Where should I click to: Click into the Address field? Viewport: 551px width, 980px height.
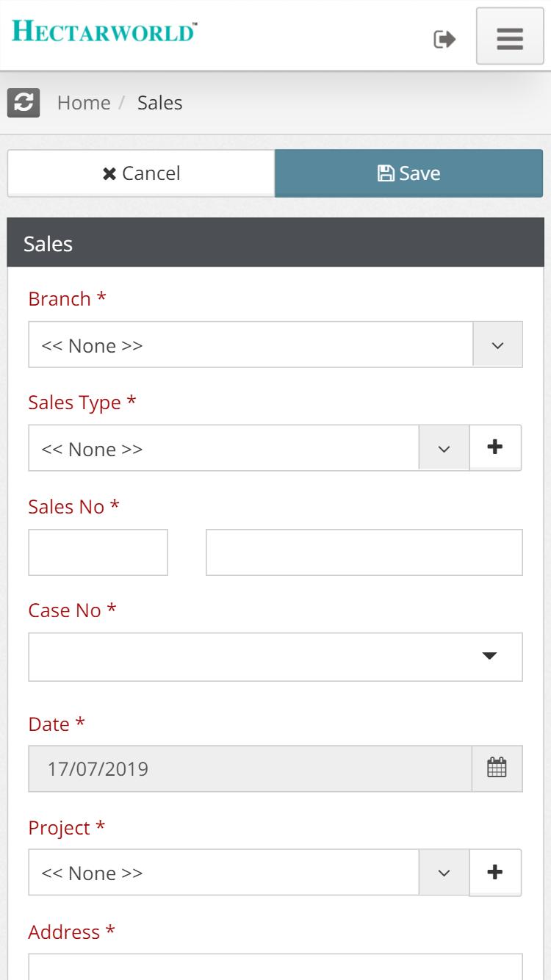click(275, 966)
